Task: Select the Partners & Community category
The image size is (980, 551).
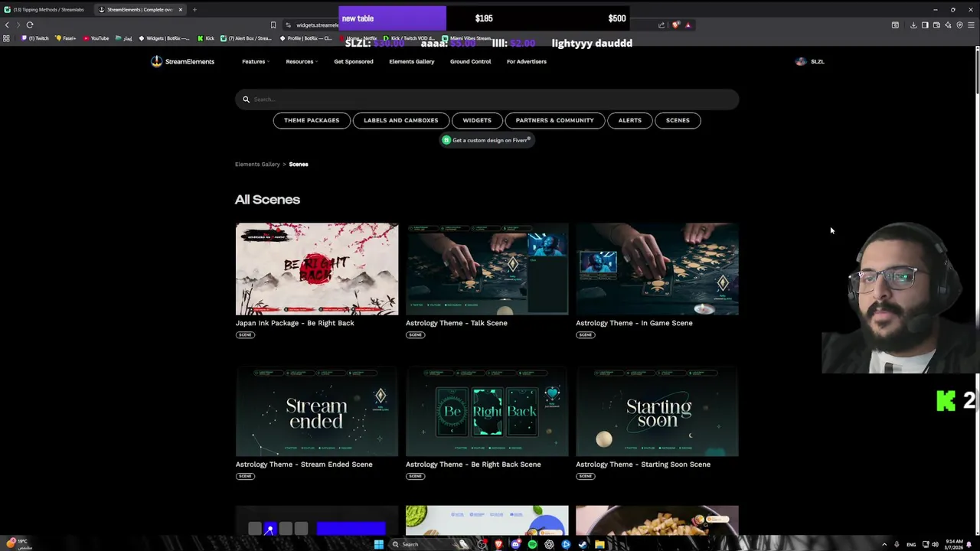Action: click(555, 120)
